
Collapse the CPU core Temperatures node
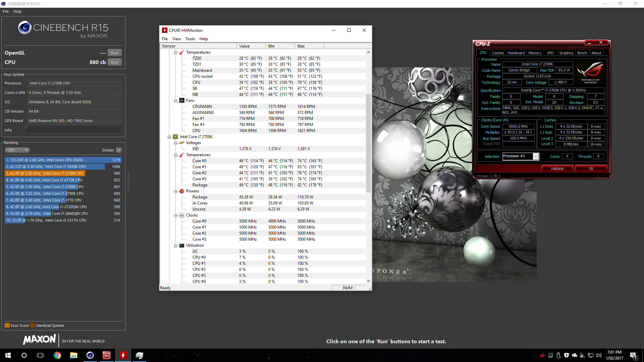pyautogui.click(x=175, y=155)
